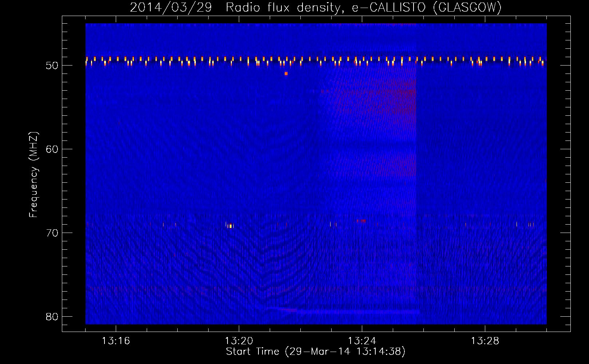Click the 13:20 time tick label

pos(239,341)
